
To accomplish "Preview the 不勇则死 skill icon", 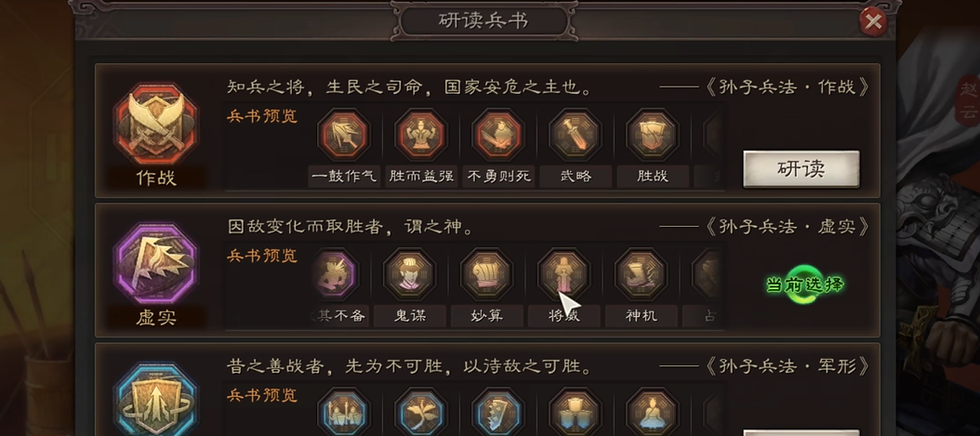I will (498, 134).
